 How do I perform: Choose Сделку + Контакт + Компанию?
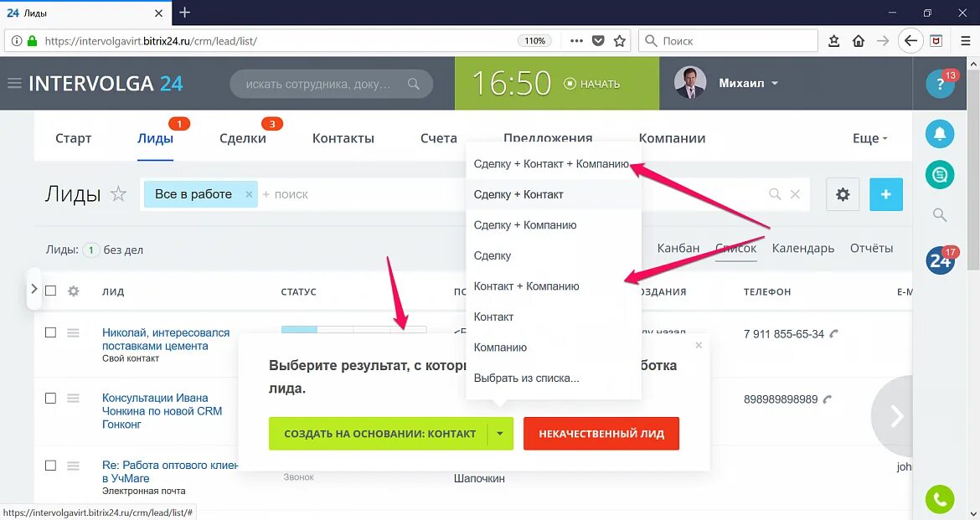551,164
